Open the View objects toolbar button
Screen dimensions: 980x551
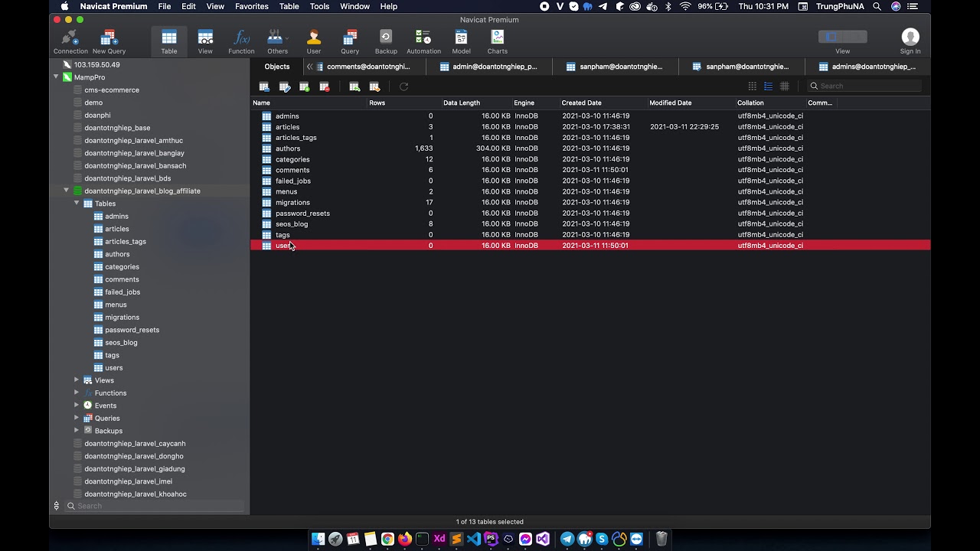click(205, 41)
